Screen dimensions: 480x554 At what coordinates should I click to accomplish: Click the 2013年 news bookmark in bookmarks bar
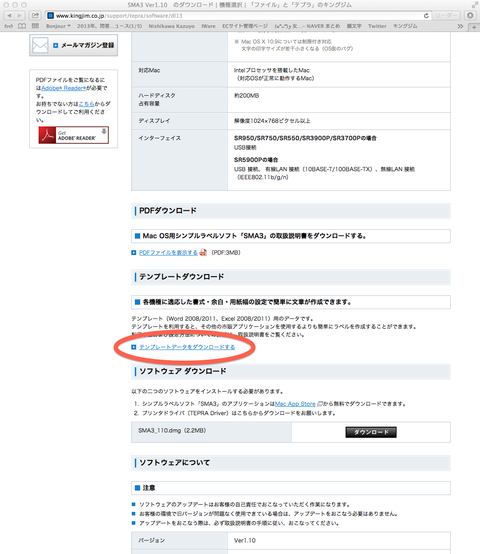[109, 26]
